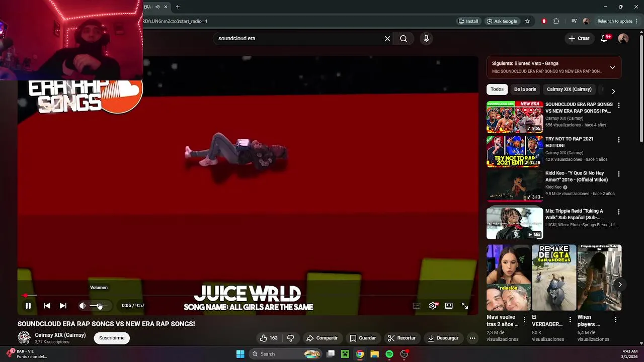
Task: Mute the video with the speaker icon
Action: [x=83, y=306]
